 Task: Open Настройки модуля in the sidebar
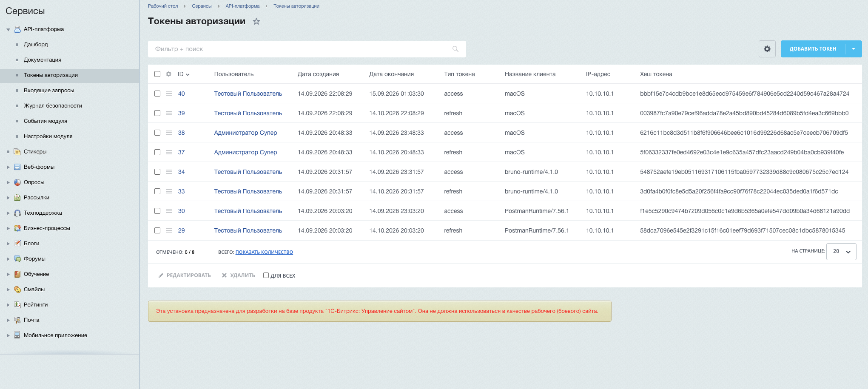tap(48, 136)
